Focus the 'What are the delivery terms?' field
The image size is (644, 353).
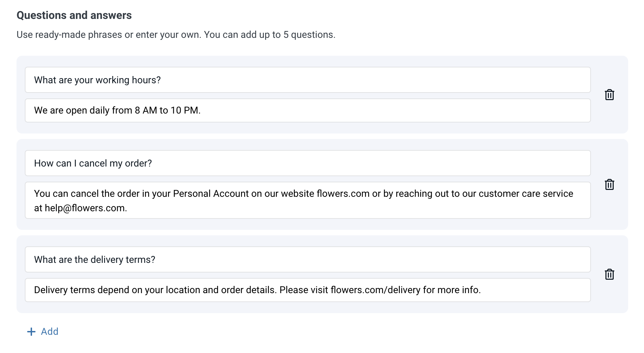tap(308, 259)
